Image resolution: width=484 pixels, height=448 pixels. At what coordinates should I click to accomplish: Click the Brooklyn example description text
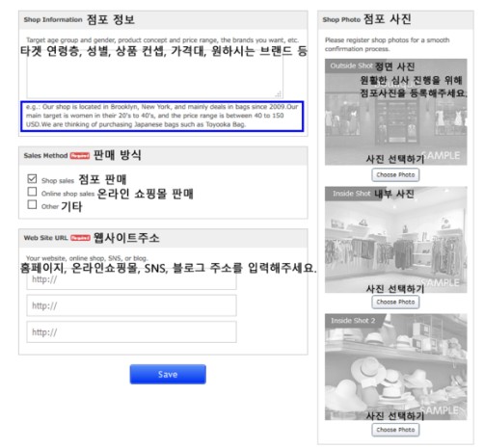coord(162,116)
